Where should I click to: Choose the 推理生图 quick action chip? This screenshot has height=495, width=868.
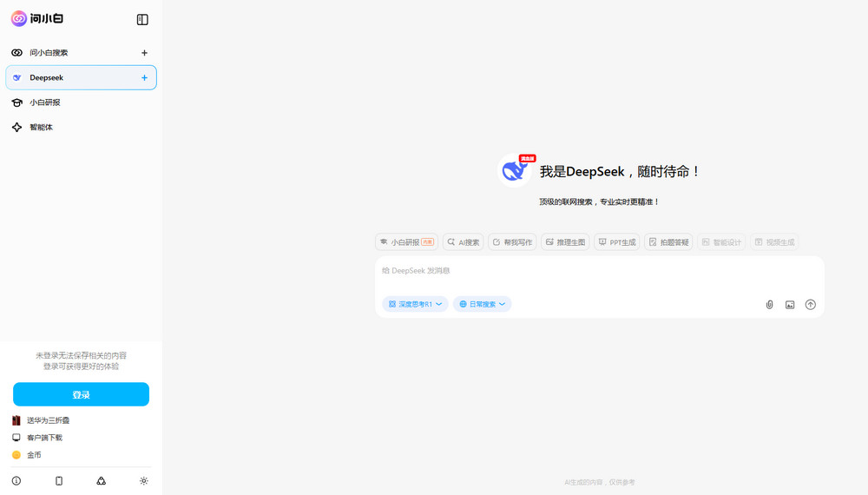click(565, 242)
